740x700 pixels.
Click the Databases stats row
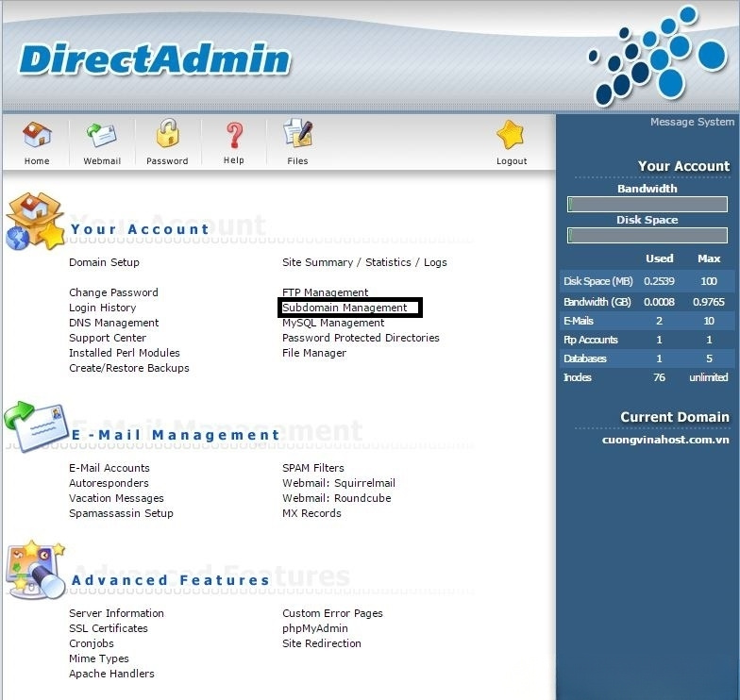(647, 358)
